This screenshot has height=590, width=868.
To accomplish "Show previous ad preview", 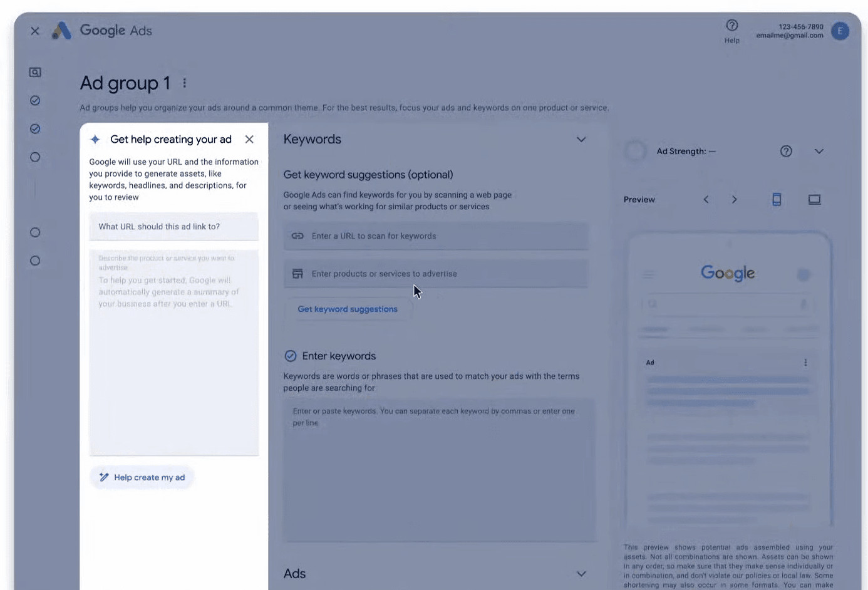I will pyautogui.click(x=706, y=199).
